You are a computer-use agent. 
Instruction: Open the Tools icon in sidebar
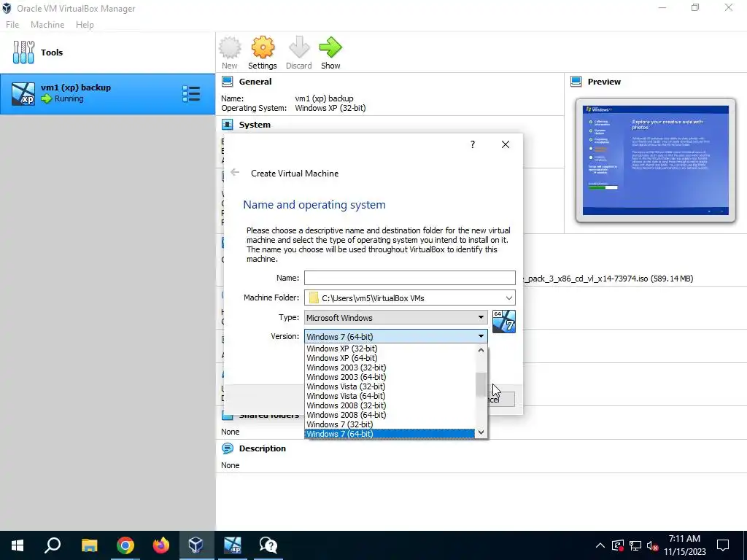[x=23, y=52]
